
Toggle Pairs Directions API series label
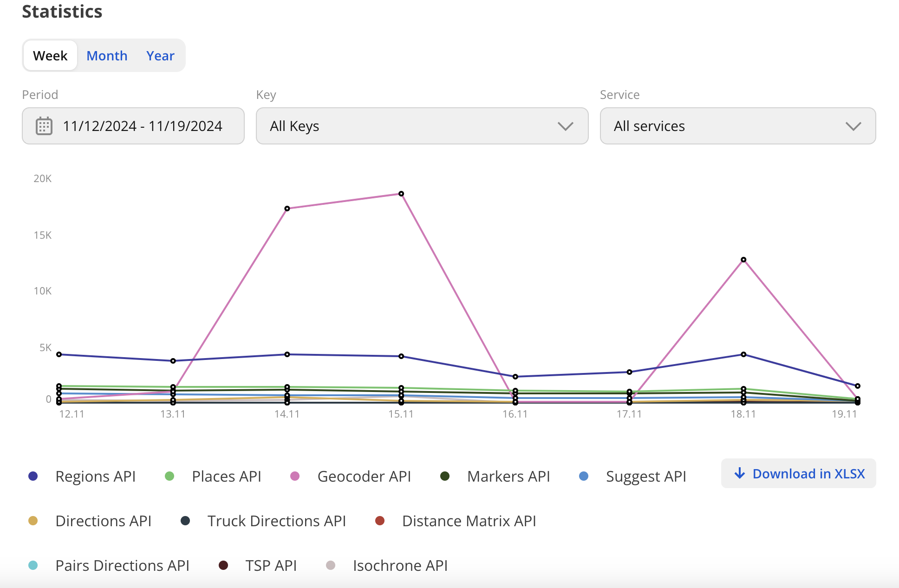(x=123, y=565)
